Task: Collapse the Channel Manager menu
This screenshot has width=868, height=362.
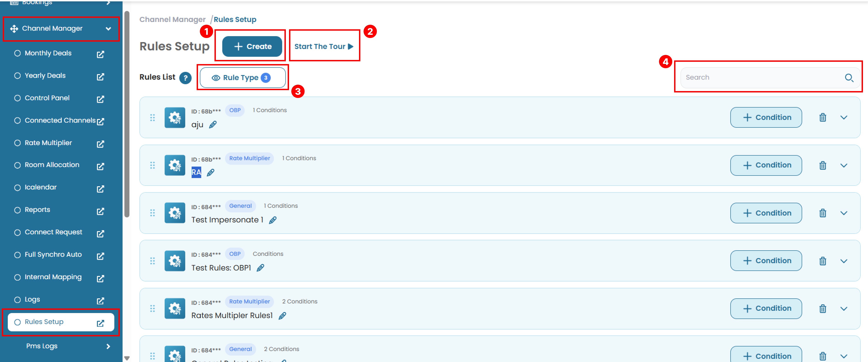Action: point(108,29)
